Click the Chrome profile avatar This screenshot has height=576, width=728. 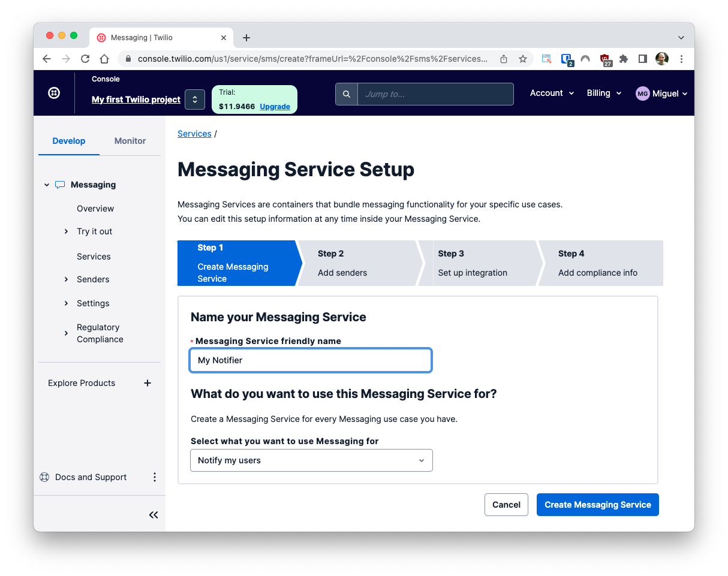click(x=661, y=59)
